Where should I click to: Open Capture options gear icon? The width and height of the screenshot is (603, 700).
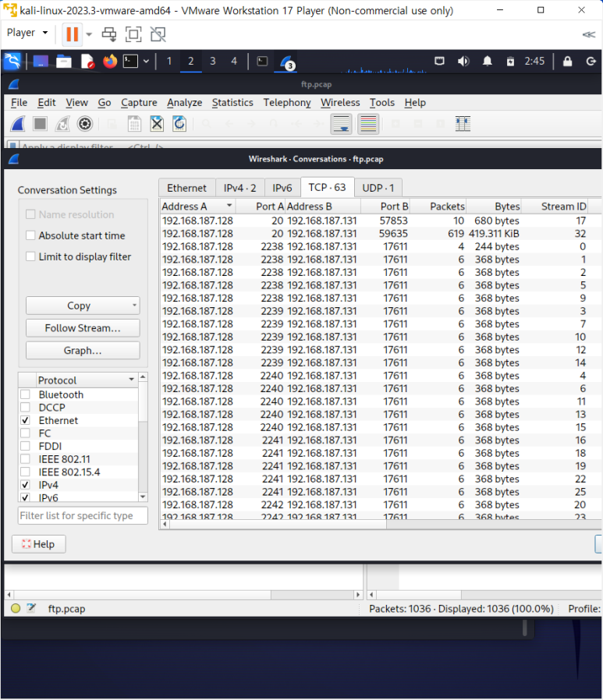click(85, 124)
